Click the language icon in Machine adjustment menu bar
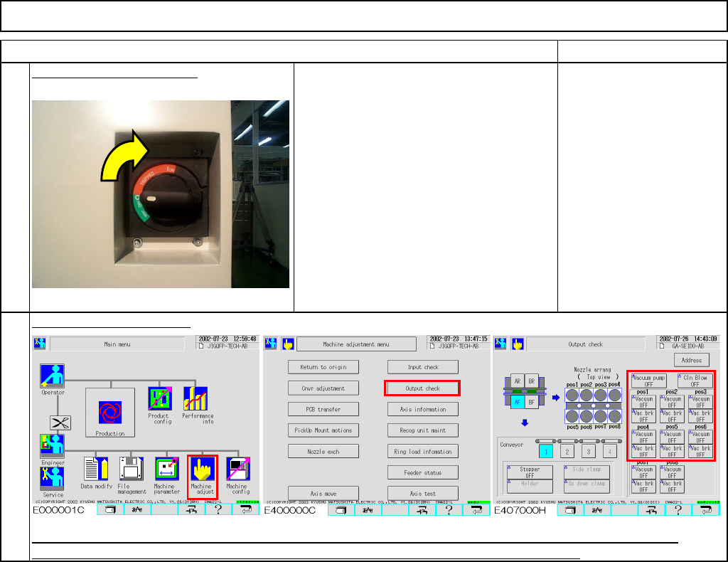 (x=368, y=510)
